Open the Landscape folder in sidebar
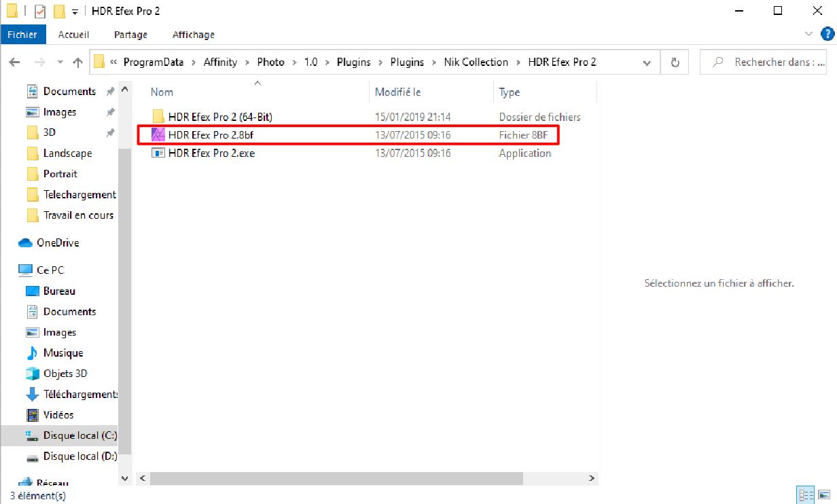The width and height of the screenshot is (837, 504). click(x=67, y=154)
